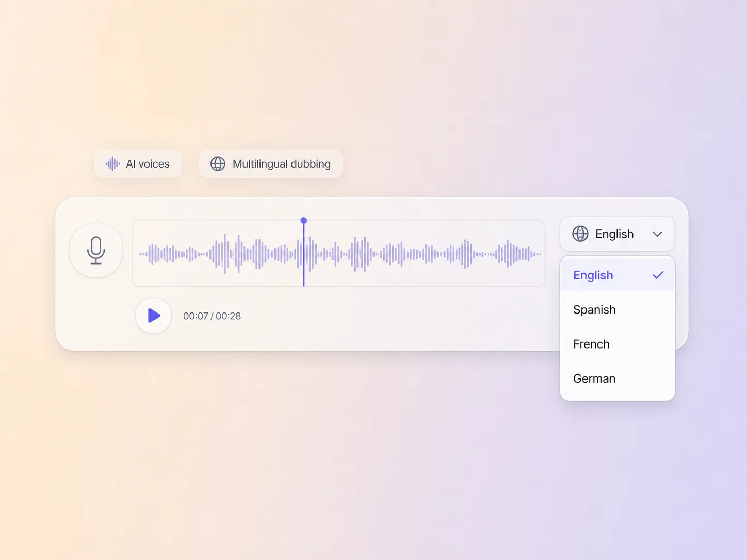Click the 00:07 / 00:28 time readout
Viewport: 747px width, 560px height.
coord(212,316)
